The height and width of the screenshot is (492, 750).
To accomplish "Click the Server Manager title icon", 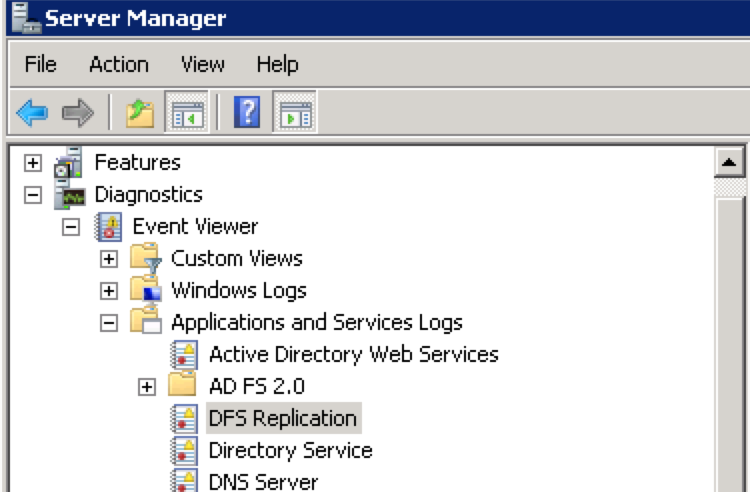I will (x=26, y=18).
